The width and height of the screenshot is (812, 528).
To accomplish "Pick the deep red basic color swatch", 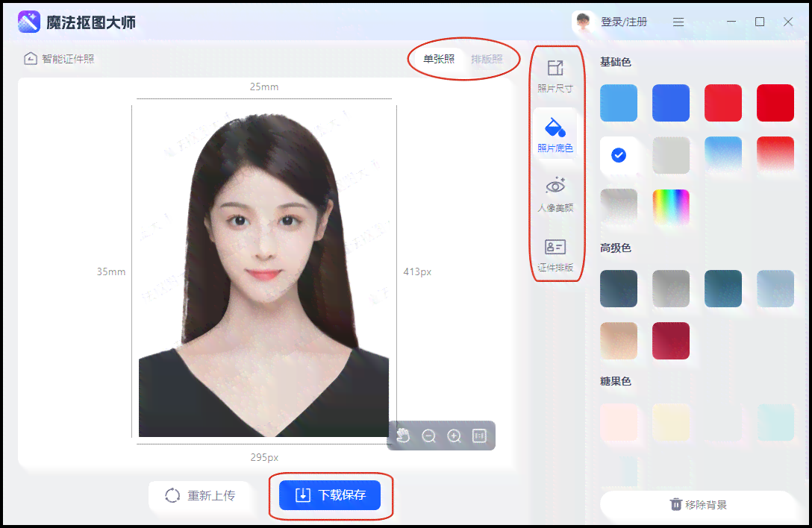I will coord(775,103).
